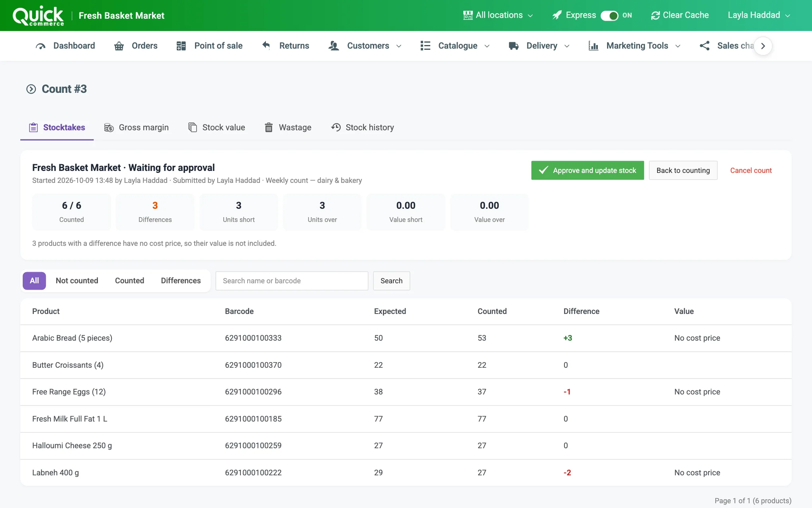Click the -1 difference for Free Range Eggs

click(x=567, y=392)
